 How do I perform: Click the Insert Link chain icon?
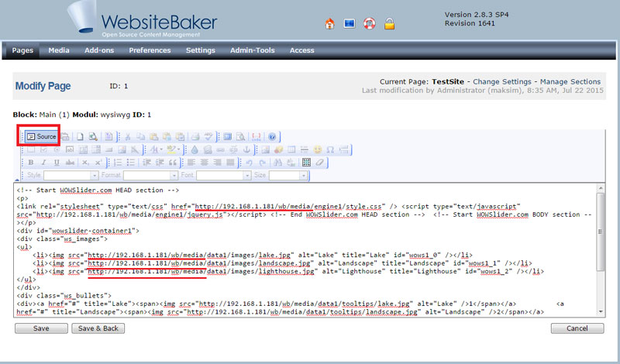pos(220,149)
